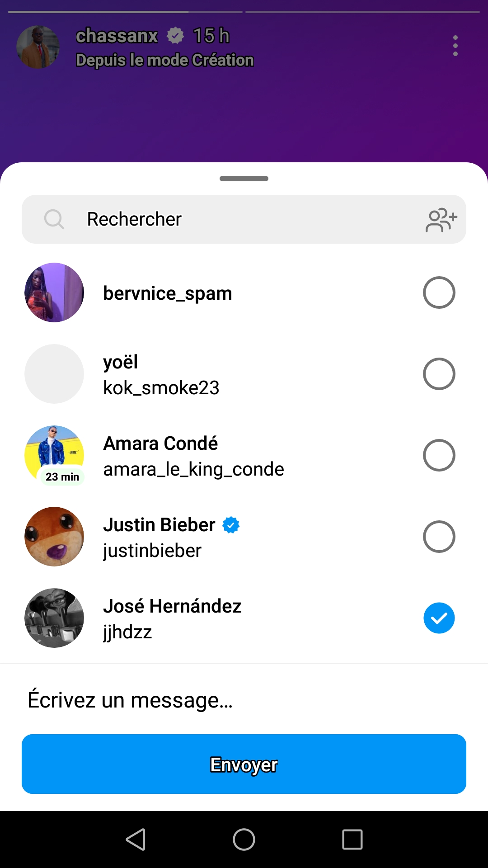Tap the create group icon in search bar
The image size is (488, 868).
441,220
